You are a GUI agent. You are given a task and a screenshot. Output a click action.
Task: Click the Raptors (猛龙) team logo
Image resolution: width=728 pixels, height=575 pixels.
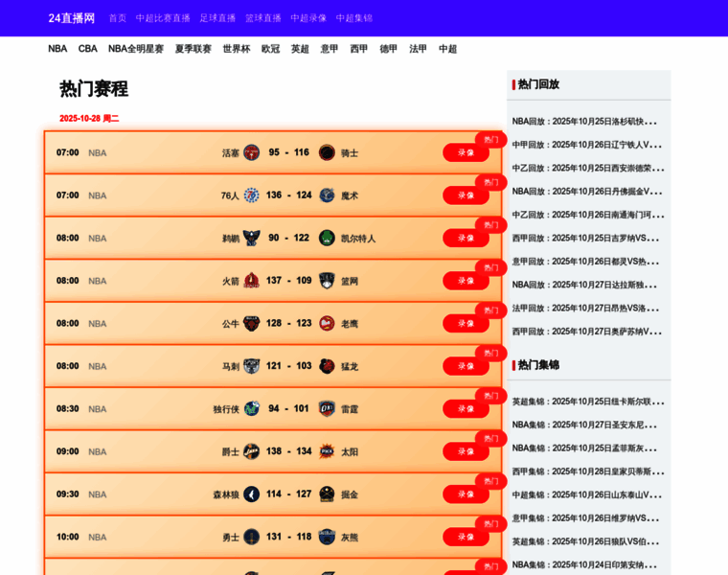pyautogui.click(x=327, y=366)
